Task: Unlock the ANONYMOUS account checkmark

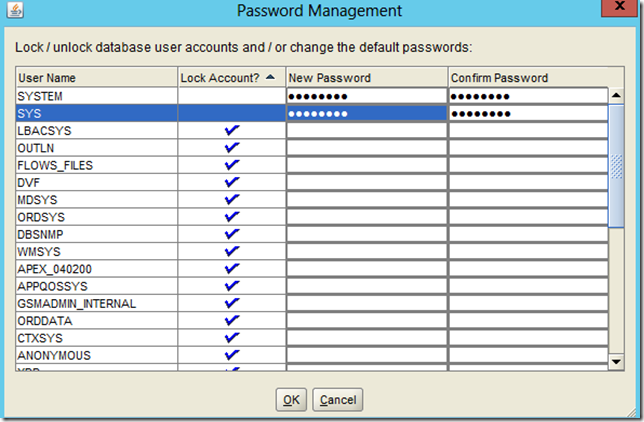Action: click(x=233, y=355)
